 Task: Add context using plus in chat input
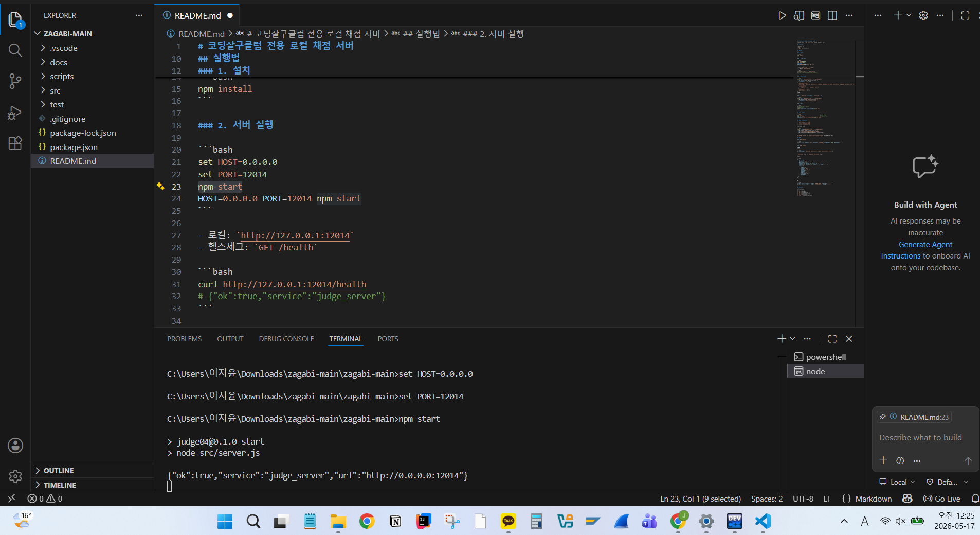click(883, 460)
